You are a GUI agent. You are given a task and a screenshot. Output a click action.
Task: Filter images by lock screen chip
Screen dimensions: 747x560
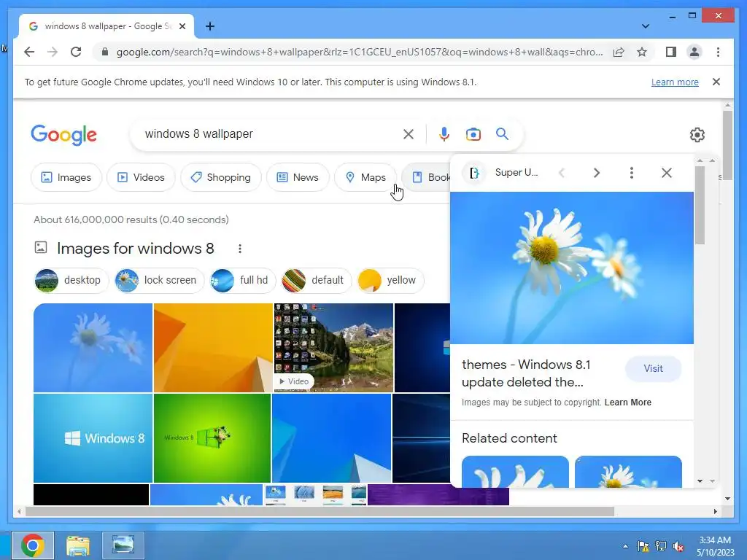tap(159, 280)
